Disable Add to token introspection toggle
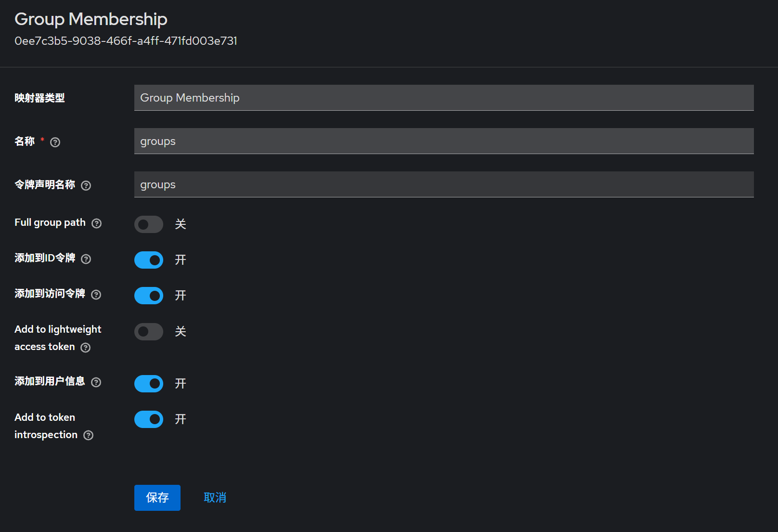Image resolution: width=778 pixels, height=532 pixels. pos(149,419)
